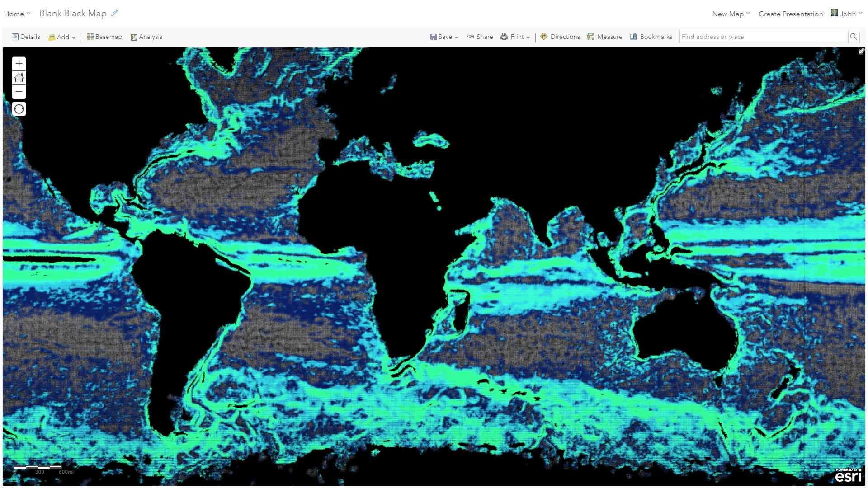The height and width of the screenshot is (488, 868).
Task: Open the Add layer dropdown
Action: pos(62,37)
